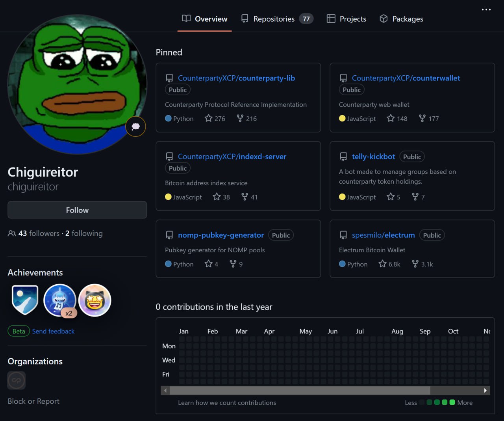Screen dimensions: 504x421
Task: Click 'Electrum Bitcoin Wallet' description text
Action: 372,250
